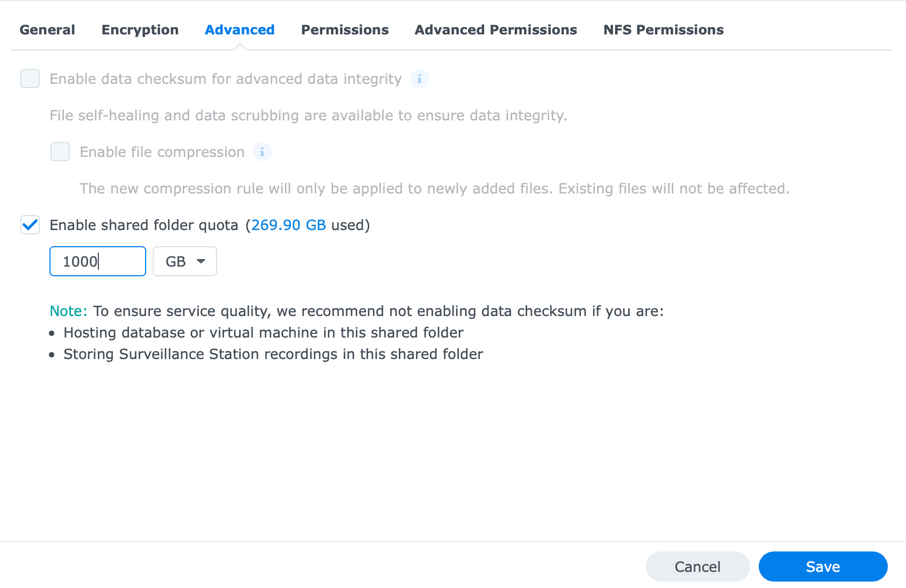Screen dimensions: 906x588
Task: Switch to the General tab
Action: pyautogui.click(x=47, y=30)
